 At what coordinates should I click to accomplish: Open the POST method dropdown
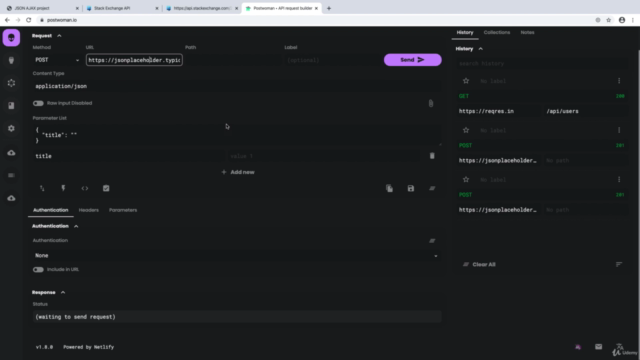pyautogui.click(x=57, y=60)
